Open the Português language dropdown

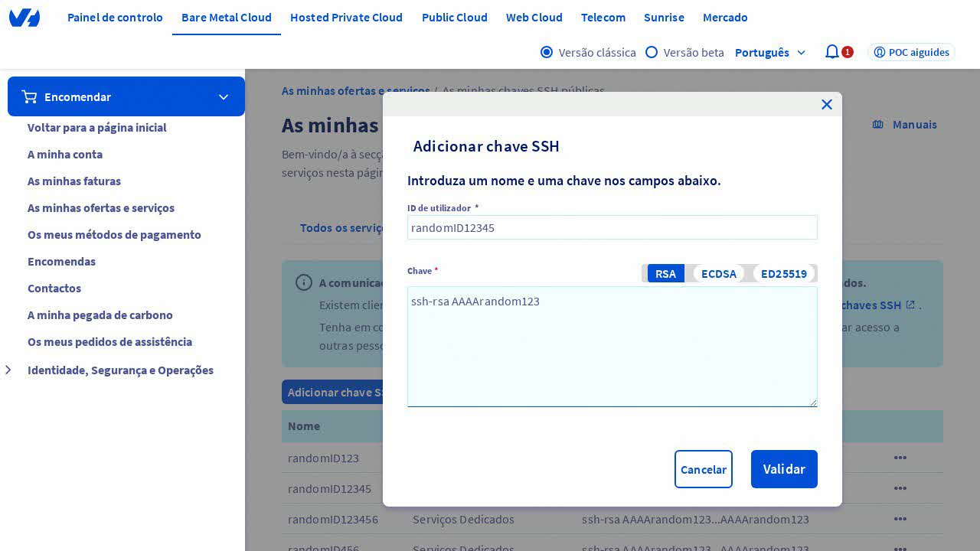pyautogui.click(x=770, y=52)
